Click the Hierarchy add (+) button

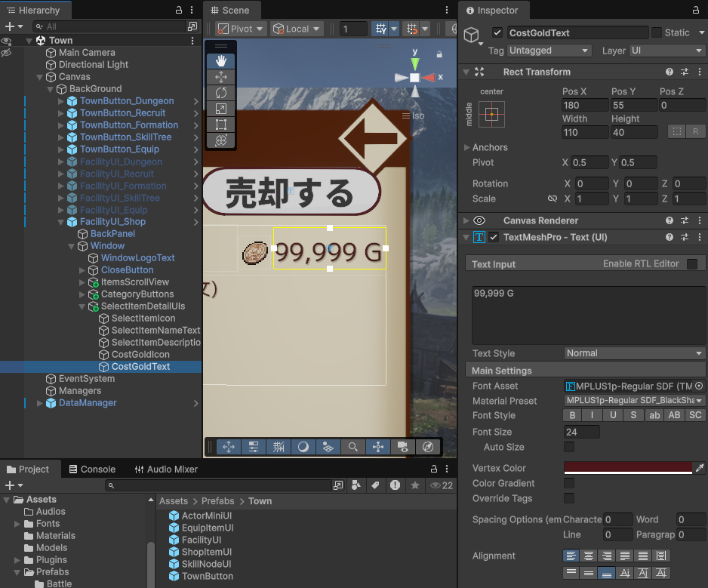point(10,26)
